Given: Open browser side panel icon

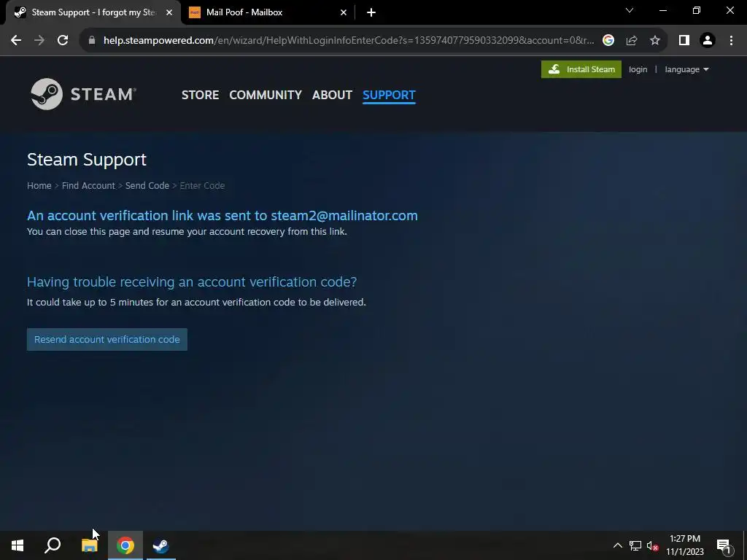Looking at the screenshot, I should (684, 41).
